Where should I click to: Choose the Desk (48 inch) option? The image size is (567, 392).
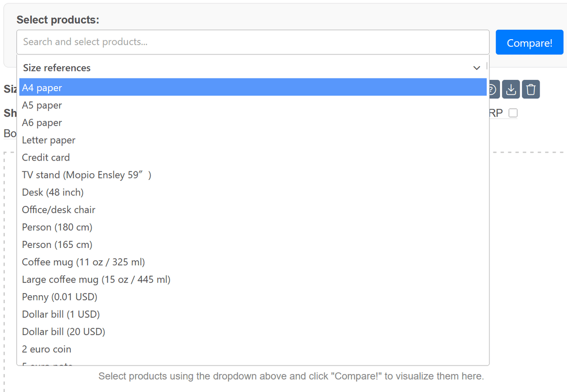[x=52, y=192]
